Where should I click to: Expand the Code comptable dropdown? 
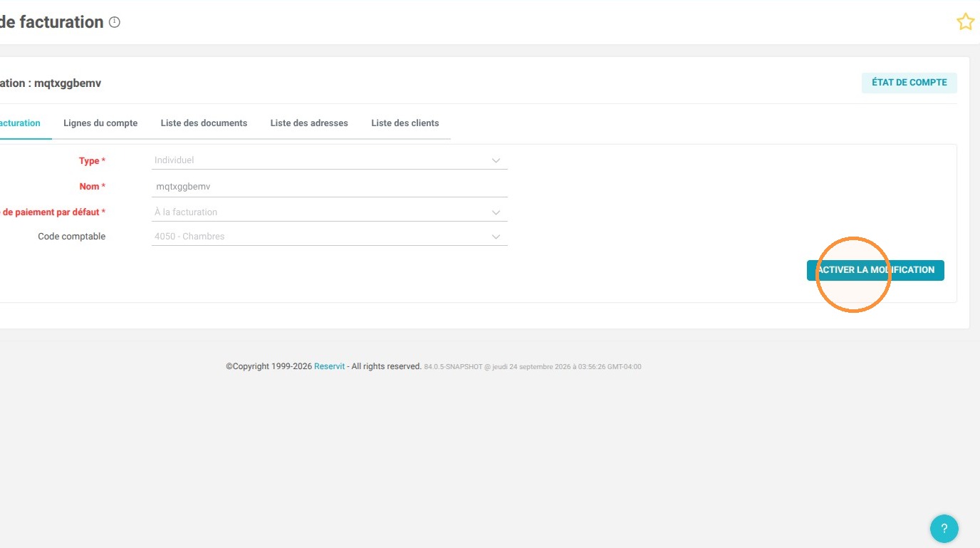(x=330, y=237)
